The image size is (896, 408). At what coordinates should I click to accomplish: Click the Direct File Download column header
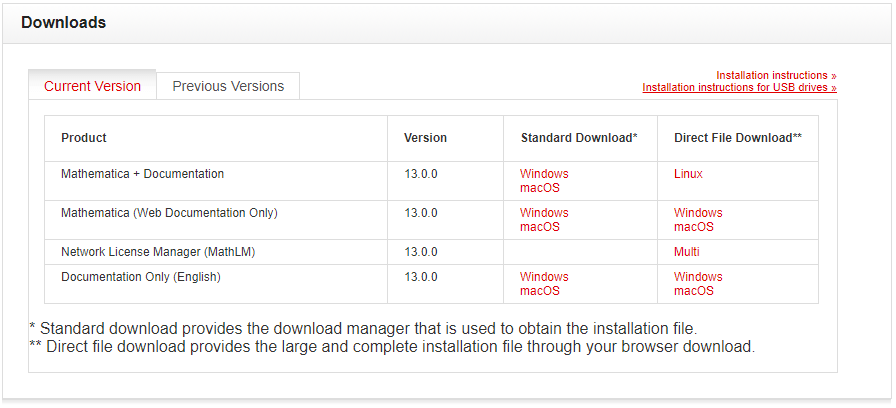738,138
